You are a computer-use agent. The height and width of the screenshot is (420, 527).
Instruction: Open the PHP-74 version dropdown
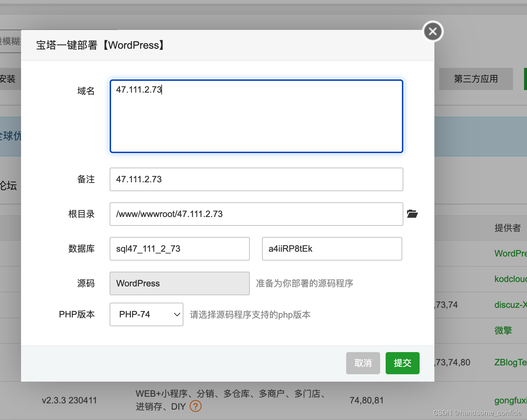[x=147, y=314]
